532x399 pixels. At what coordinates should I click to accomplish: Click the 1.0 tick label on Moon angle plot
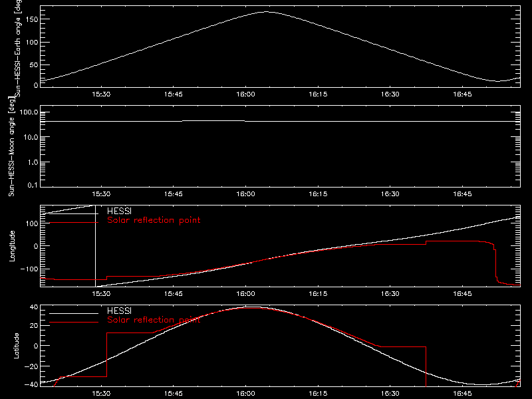33,162
